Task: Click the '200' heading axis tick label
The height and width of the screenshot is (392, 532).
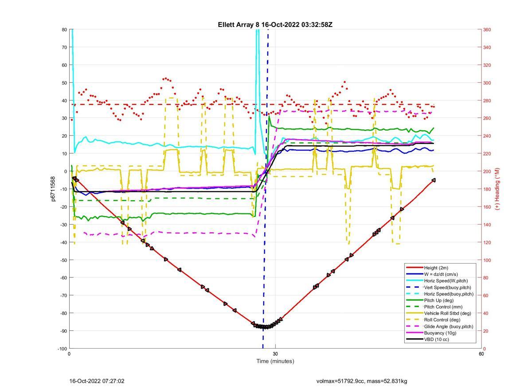Action: tap(487, 171)
